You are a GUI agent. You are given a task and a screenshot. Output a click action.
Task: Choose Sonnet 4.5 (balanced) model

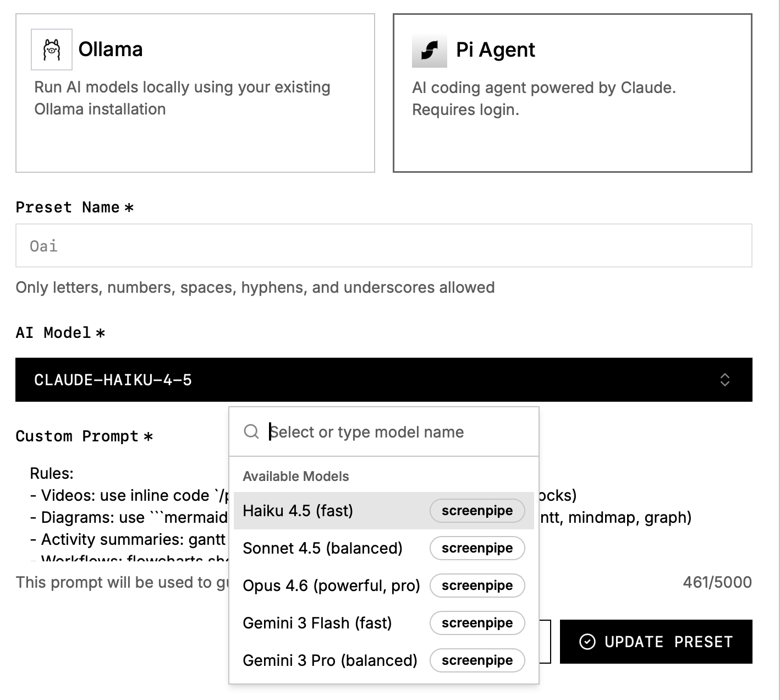point(322,548)
